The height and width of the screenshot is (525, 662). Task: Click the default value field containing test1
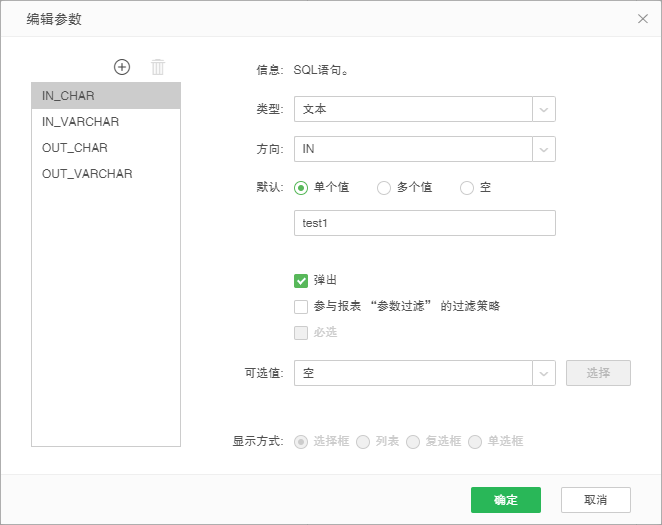(x=424, y=223)
